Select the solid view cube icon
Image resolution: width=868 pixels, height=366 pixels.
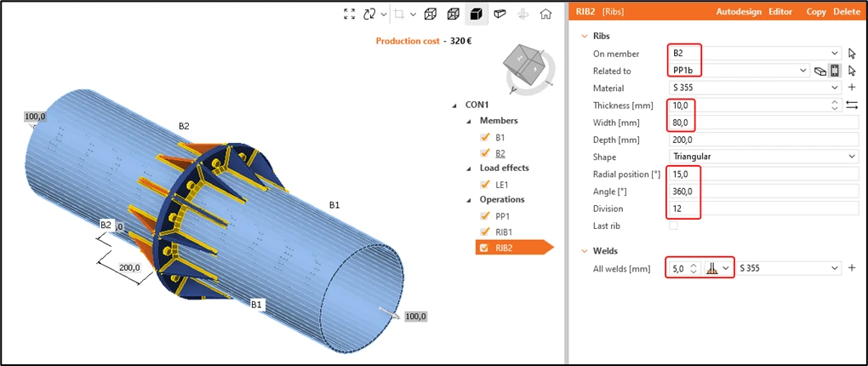(476, 14)
